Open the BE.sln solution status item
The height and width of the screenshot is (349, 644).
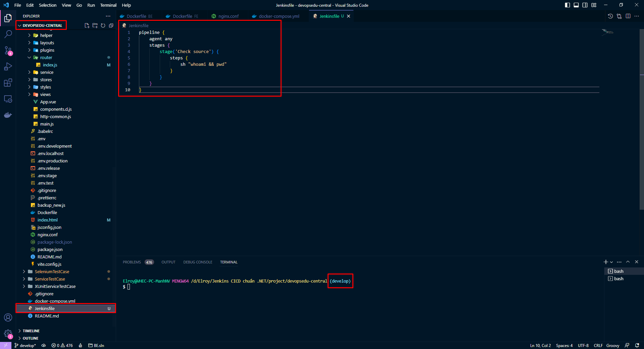[96, 345]
